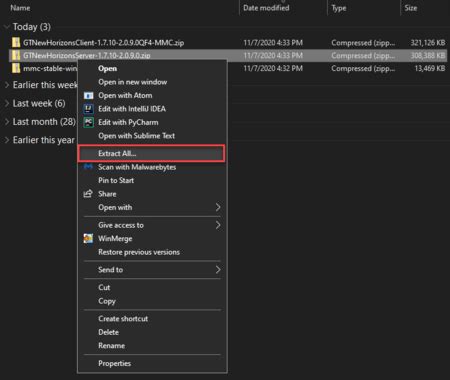Open the Open with submenu arrow
The width and height of the screenshot is (450, 380).
point(218,207)
